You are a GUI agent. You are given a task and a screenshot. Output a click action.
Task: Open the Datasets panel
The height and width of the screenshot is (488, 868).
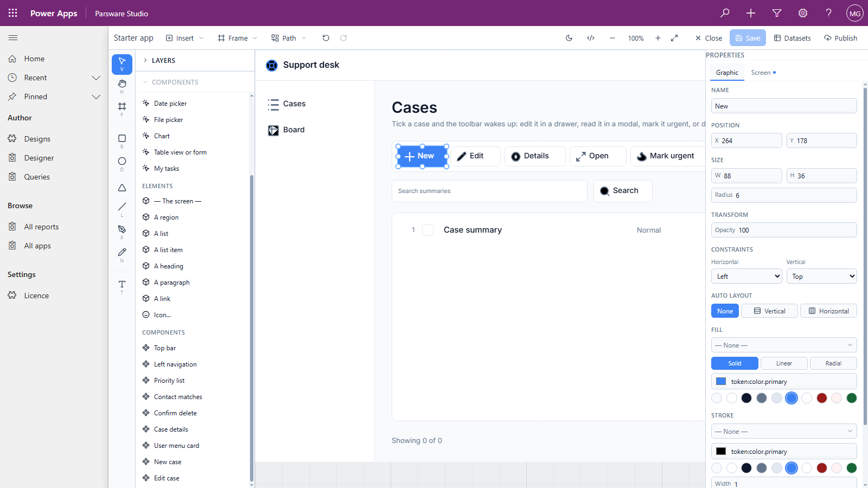[x=792, y=38]
